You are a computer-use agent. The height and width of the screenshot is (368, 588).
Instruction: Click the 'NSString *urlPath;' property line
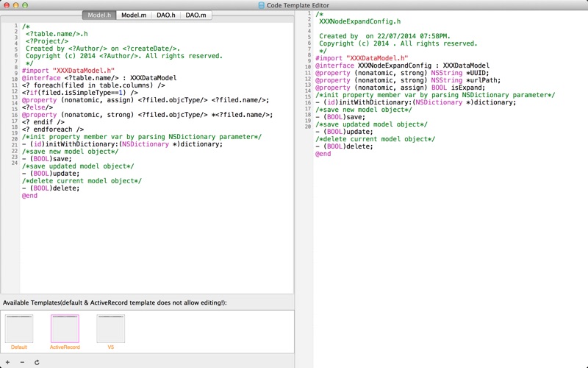(408, 80)
